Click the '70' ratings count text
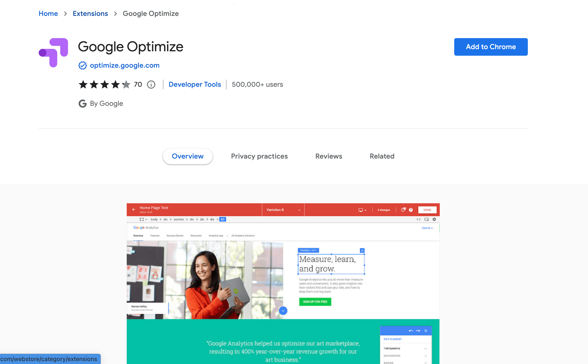 138,85
